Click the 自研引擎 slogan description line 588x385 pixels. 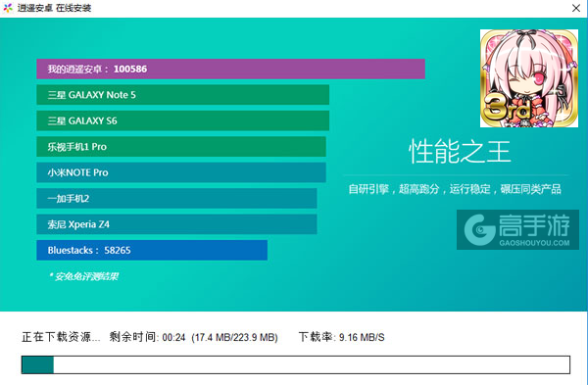(x=455, y=189)
